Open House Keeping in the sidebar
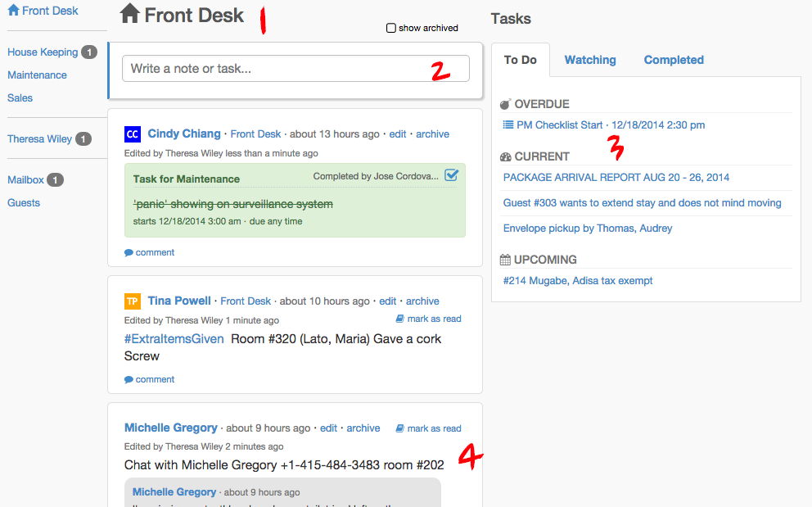 [43, 52]
